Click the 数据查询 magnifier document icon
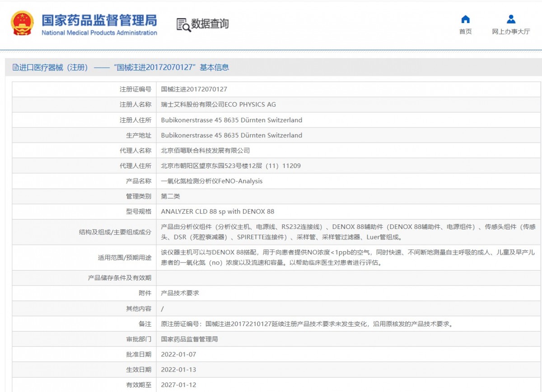542x392 pixels. click(183, 24)
